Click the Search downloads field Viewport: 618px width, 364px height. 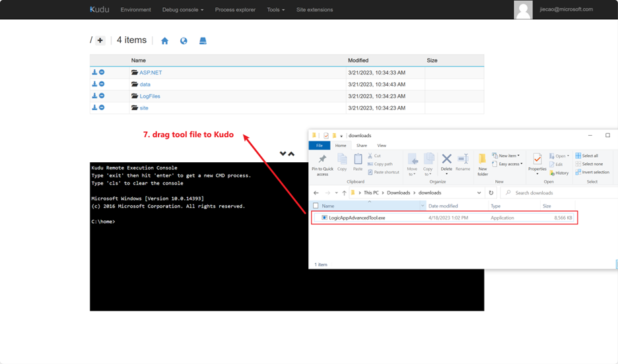560,193
